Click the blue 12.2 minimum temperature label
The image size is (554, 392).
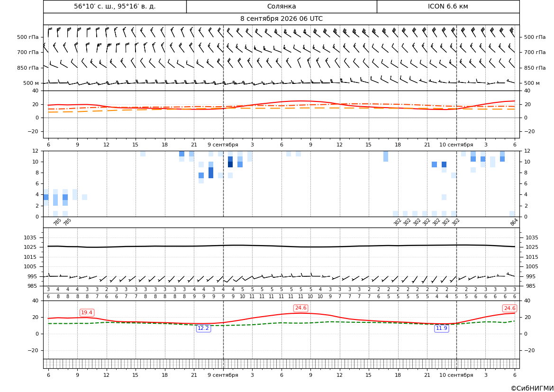point(203,328)
